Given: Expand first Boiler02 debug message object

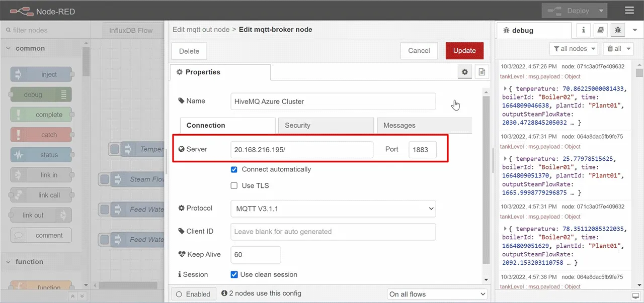Looking at the screenshot, I should pos(506,89).
